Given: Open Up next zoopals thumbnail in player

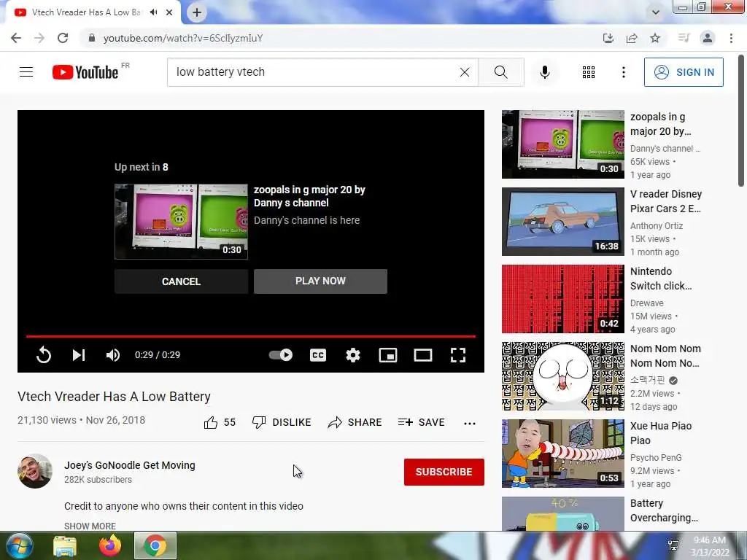Looking at the screenshot, I should 181,222.
